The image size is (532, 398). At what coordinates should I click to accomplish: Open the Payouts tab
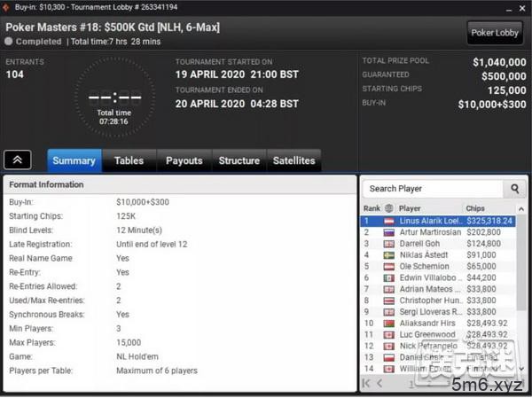184,160
